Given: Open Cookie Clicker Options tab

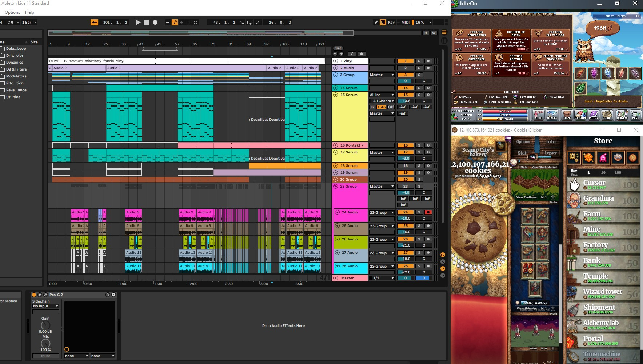Looking at the screenshot, I should click(x=523, y=141).
